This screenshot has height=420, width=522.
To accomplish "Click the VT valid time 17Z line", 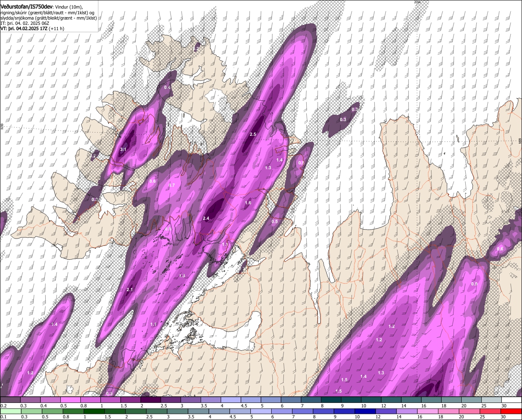I will pyautogui.click(x=32, y=29).
